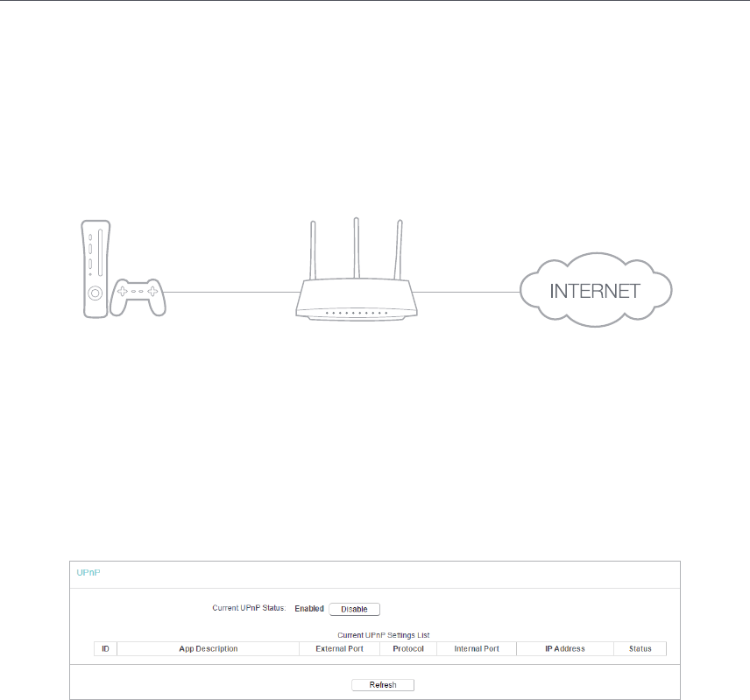The image size is (750, 700).
Task: Click the 'Current UPnP Settings List' heading
Action: pyautogui.click(x=384, y=635)
